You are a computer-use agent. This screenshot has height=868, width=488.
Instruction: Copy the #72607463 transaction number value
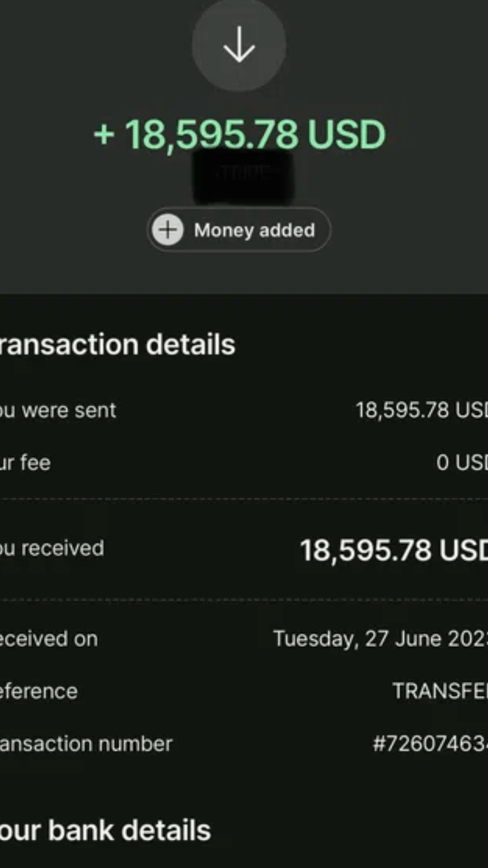pyautogui.click(x=430, y=744)
